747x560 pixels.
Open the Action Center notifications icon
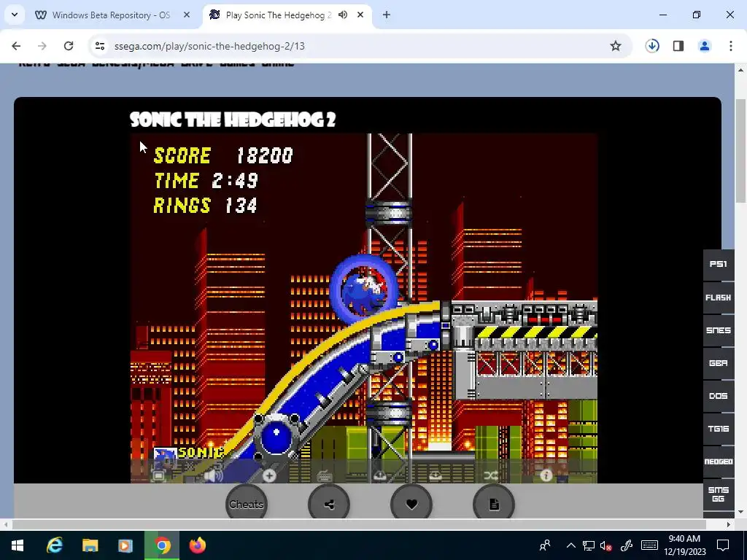click(723, 545)
